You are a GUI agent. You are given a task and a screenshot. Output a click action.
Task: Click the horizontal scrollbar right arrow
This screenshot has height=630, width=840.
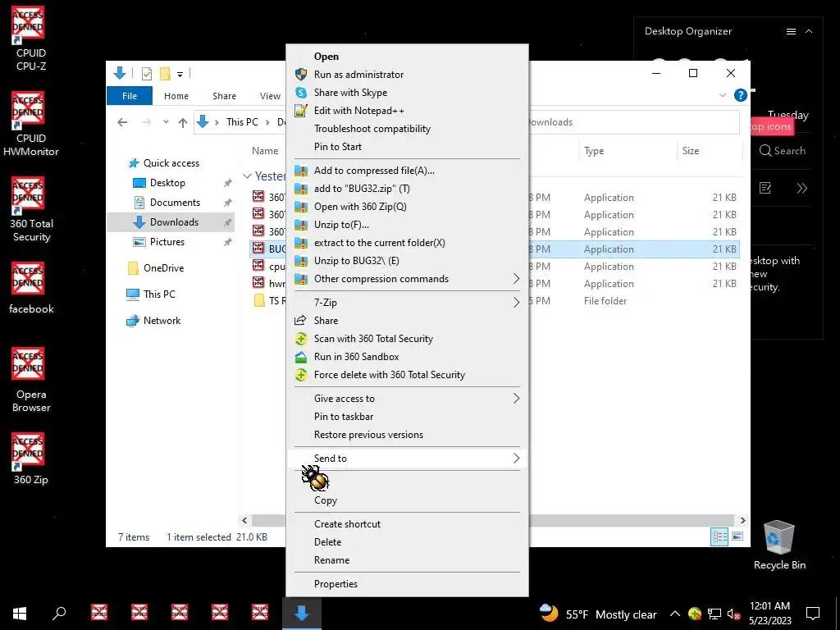pyautogui.click(x=742, y=520)
